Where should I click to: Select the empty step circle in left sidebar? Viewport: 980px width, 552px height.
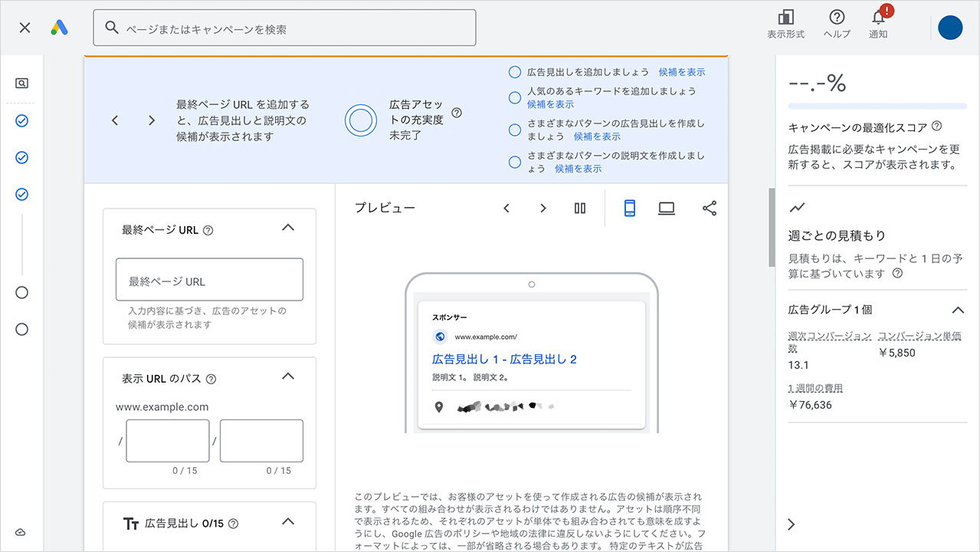pyautogui.click(x=22, y=292)
